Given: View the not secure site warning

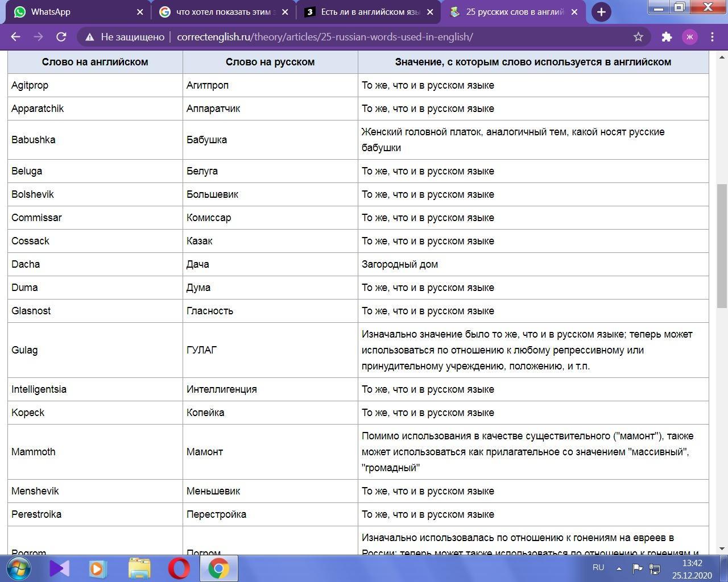Looking at the screenshot, I should coord(125,37).
